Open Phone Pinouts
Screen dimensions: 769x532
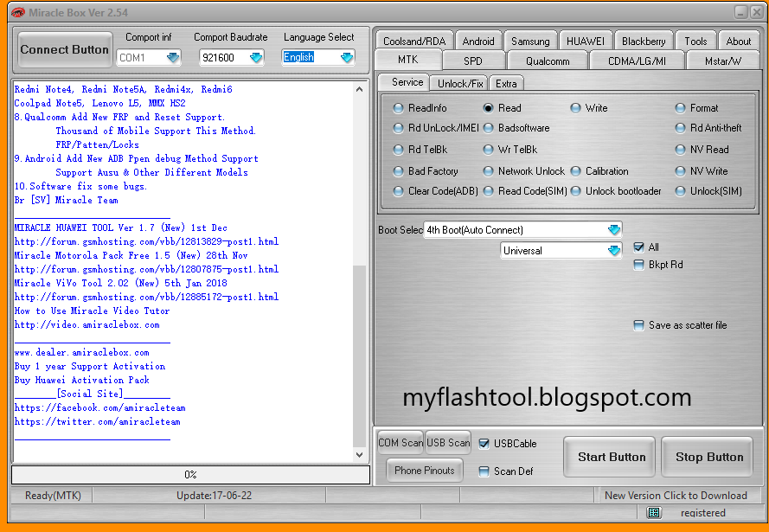point(424,471)
